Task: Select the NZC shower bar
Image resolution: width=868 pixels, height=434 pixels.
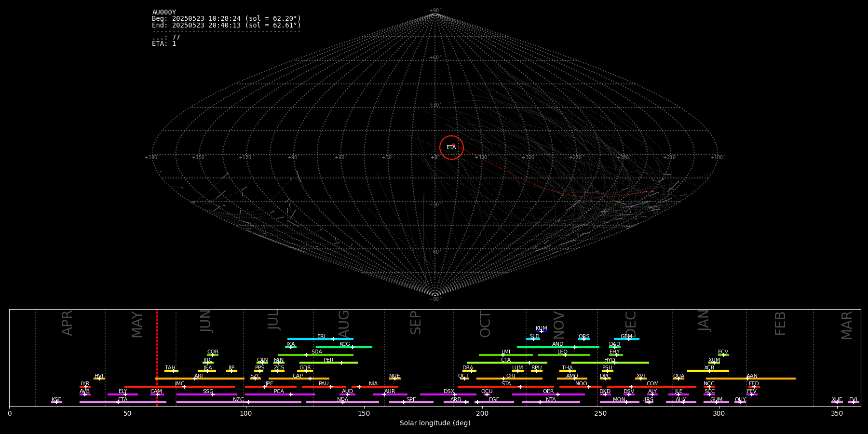Action: [239, 402]
